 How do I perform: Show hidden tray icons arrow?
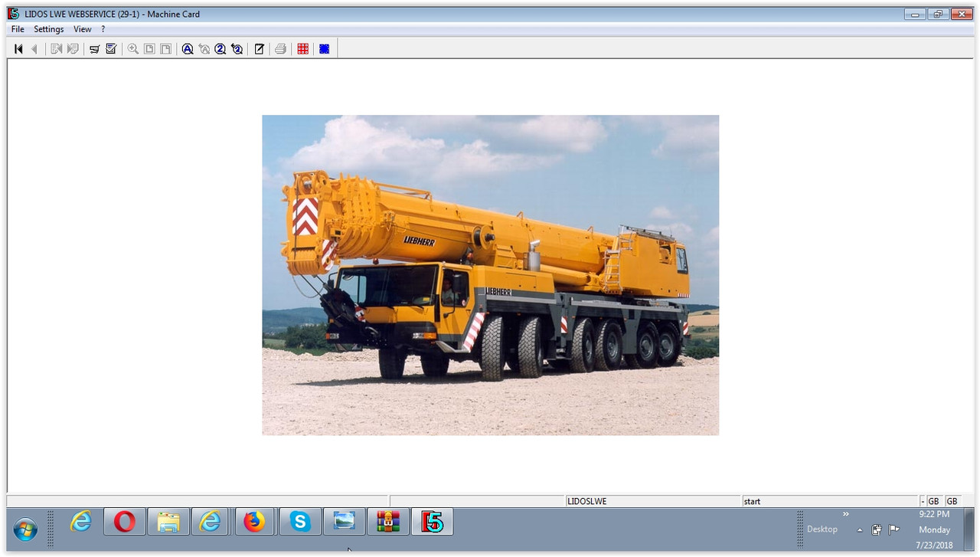click(x=860, y=530)
